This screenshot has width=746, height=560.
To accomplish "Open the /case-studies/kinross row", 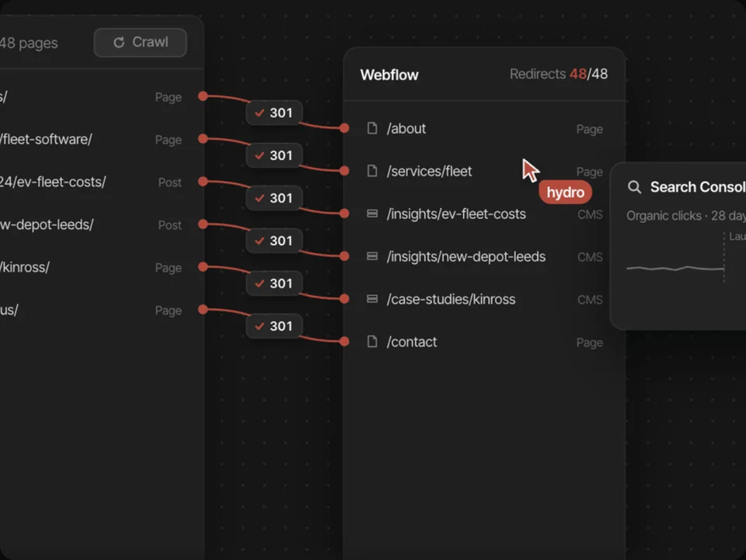I will (484, 299).
